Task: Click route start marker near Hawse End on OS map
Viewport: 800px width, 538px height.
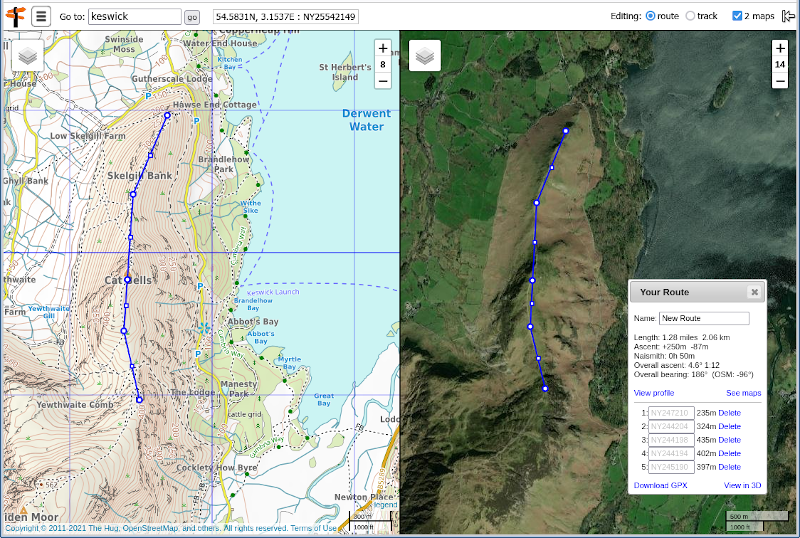Action: [x=167, y=115]
